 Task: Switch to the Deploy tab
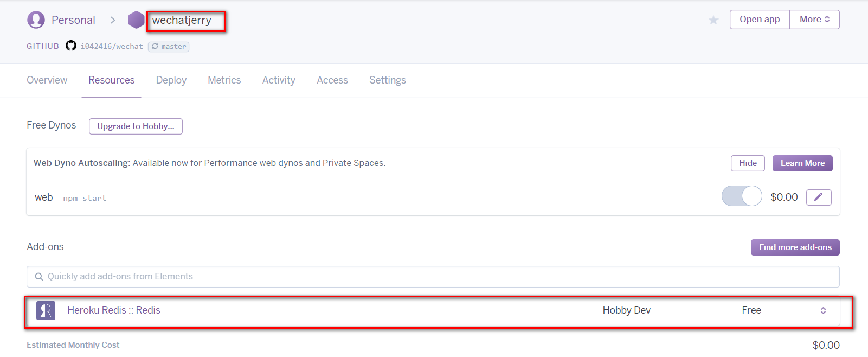[171, 80]
